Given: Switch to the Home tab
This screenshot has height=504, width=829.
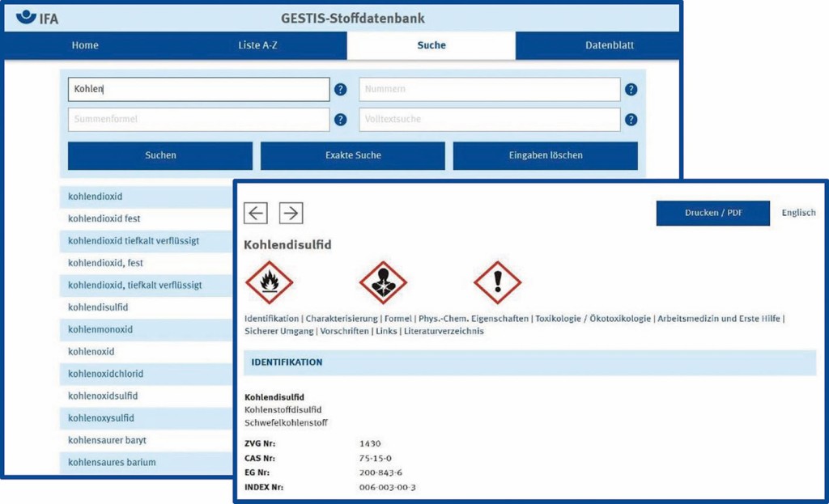Looking at the screenshot, I should point(85,45).
